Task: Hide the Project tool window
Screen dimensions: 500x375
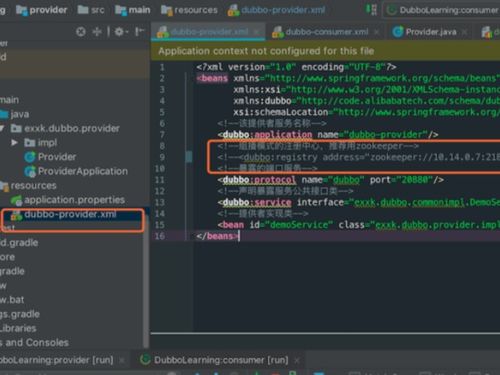Action: click(139, 32)
